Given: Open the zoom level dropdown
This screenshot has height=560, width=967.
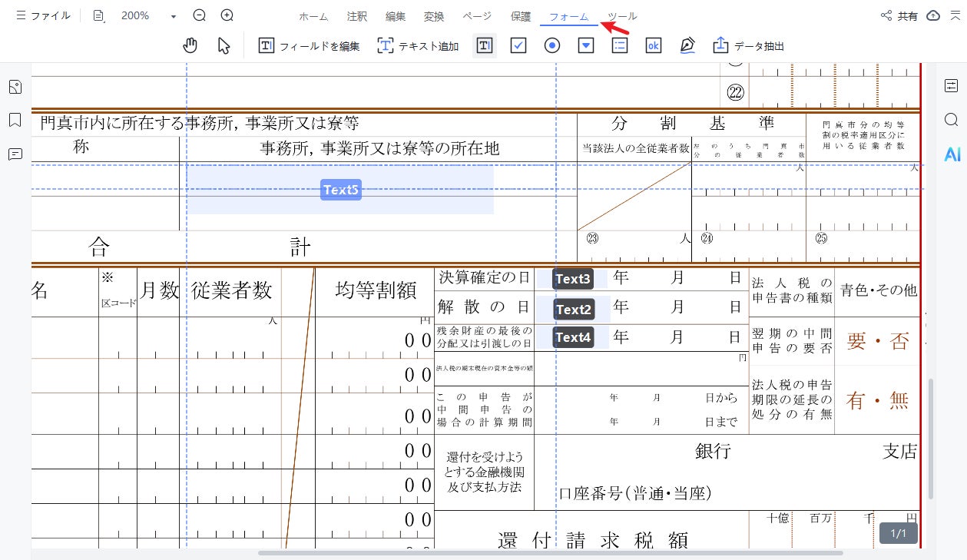Looking at the screenshot, I should click(174, 16).
